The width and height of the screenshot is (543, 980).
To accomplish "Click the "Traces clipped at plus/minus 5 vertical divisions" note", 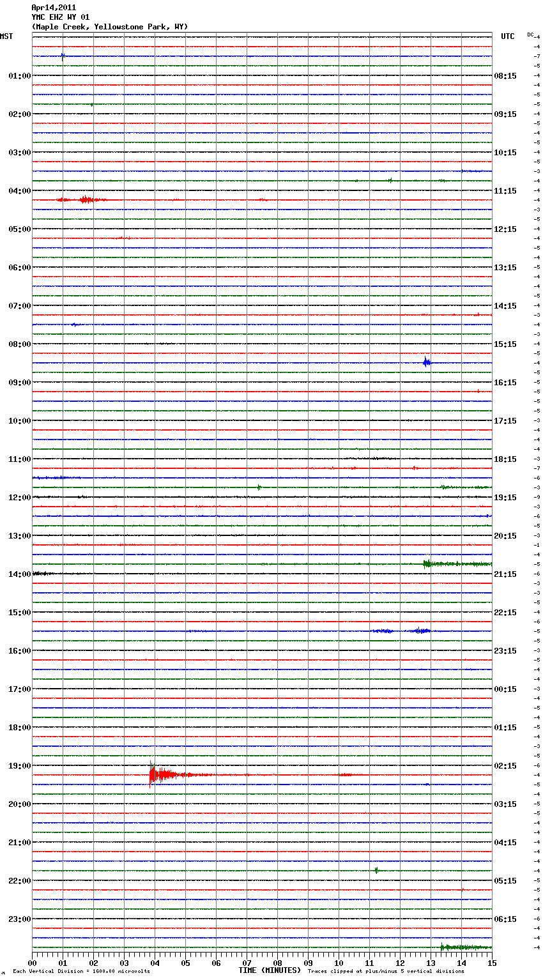I will pos(386,971).
